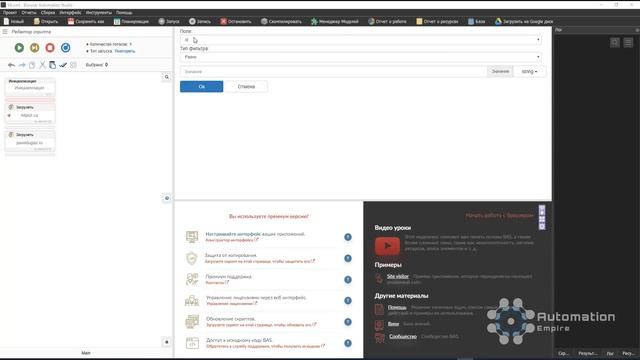640x360 pixels.
Task: Click the grey Значение button beside input
Action: tap(500, 71)
